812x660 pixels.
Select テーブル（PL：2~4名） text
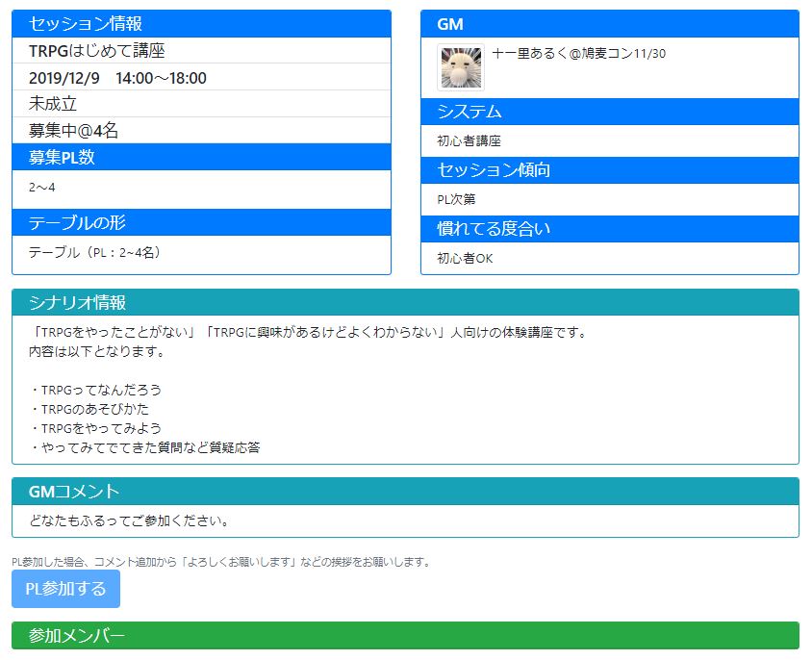[96, 252]
